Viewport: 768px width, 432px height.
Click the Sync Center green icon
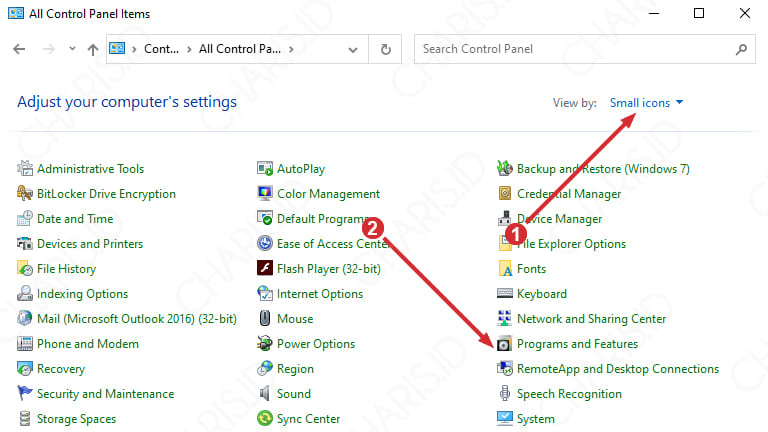coord(265,418)
